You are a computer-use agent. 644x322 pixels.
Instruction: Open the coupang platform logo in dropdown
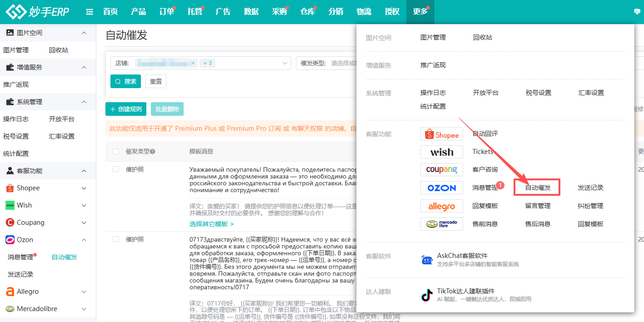441,170
